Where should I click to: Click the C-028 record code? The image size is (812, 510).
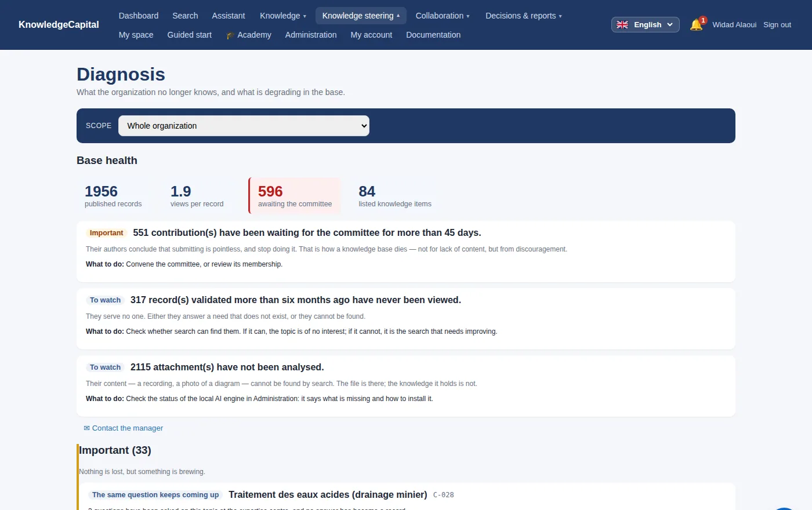click(444, 495)
